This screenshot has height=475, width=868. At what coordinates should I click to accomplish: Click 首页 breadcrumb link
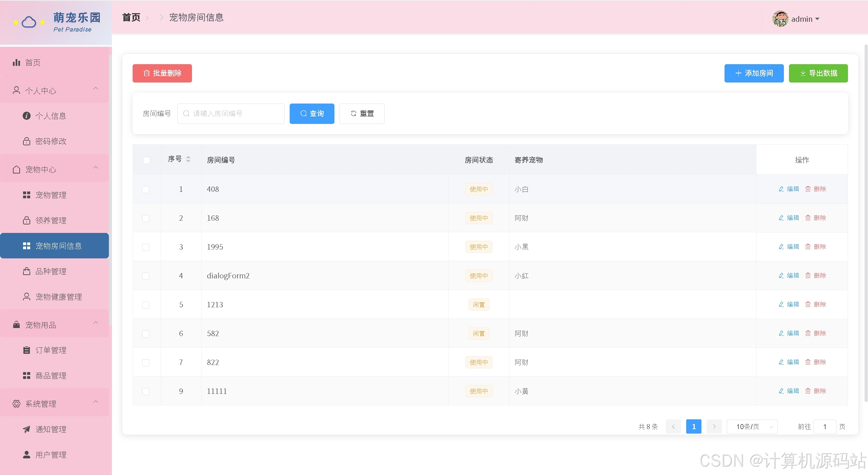tap(131, 17)
